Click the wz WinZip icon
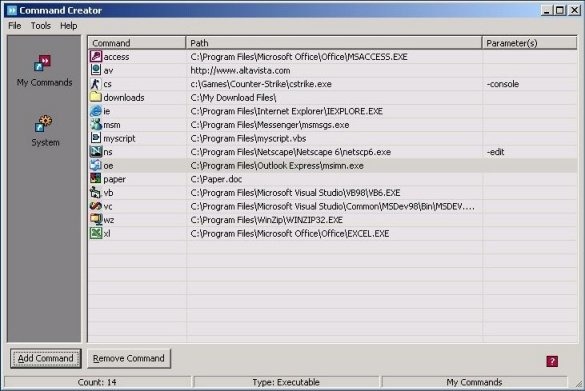 click(x=96, y=219)
